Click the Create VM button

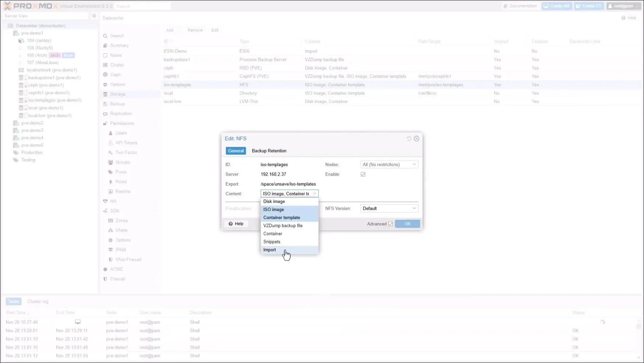pyautogui.click(x=557, y=6)
